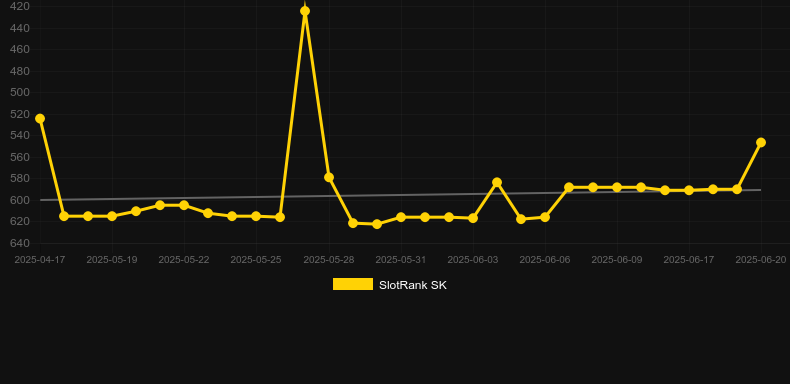Click the 2025-06-20 x-axis date label
Viewport: 790px width, 384px height.
click(x=760, y=260)
